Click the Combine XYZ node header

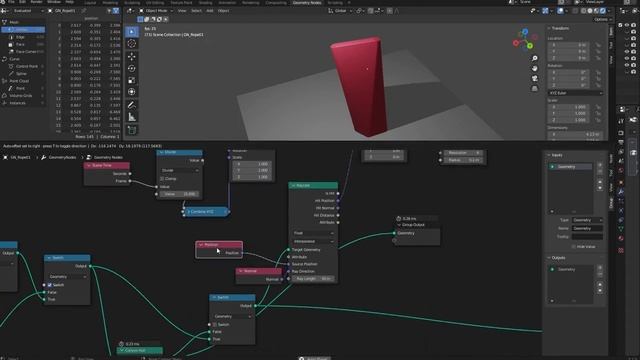click(x=205, y=212)
